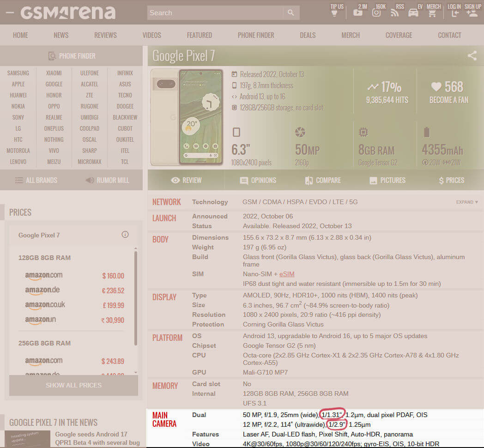The image size is (484, 448).
Task: Open the YouTube channel icon
Action: tap(358, 12)
